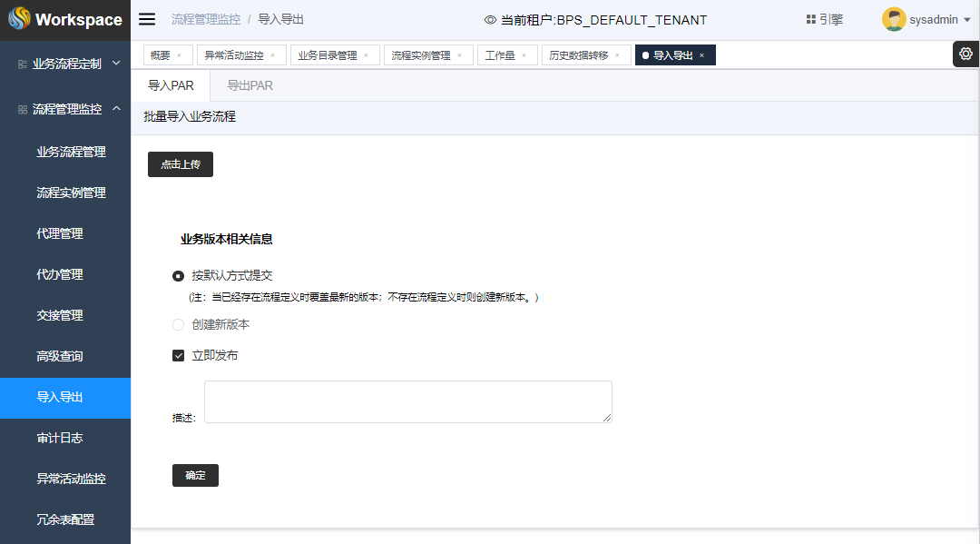Click the settings gear icon
This screenshot has width=980, height=544.
pyautogui.click(x=965, y=54)
